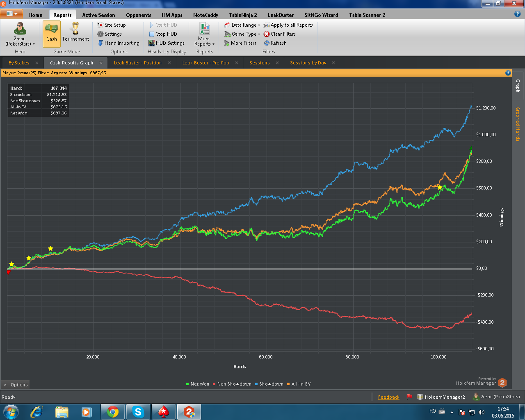Apply filters to all Reports
Image resolution: width=525 pixels, height=420 pixels.
click(288, 25)
